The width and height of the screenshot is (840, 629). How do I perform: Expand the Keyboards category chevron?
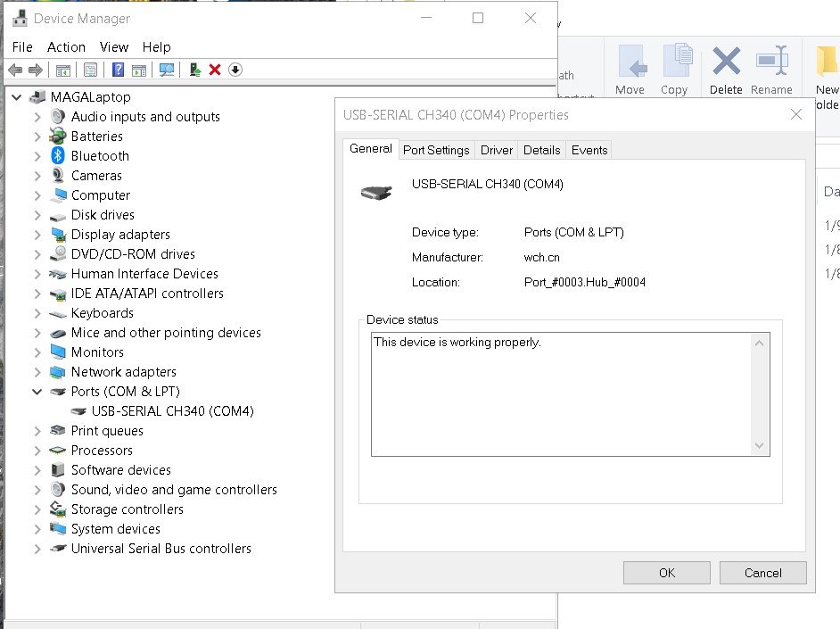(37, 313)
